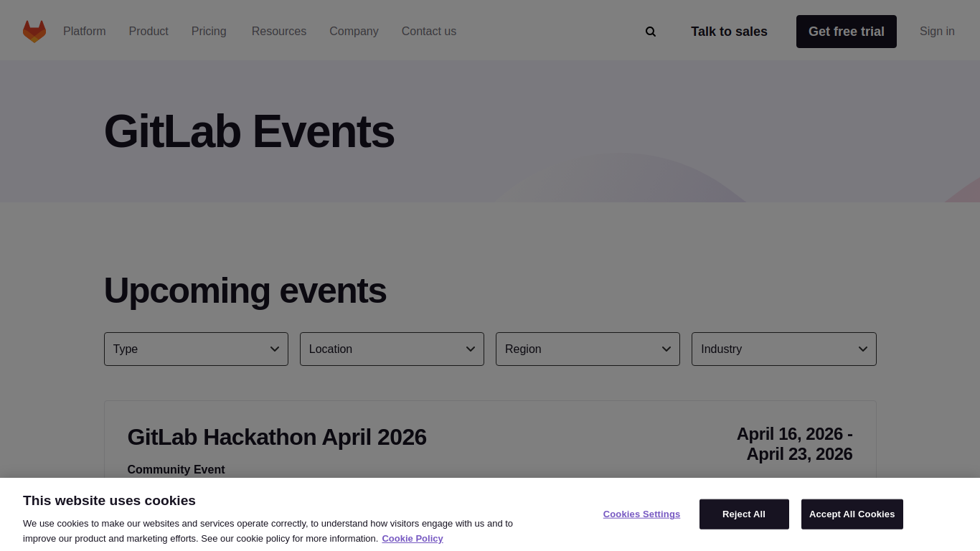
Task: Open the Product menu
Action: click(x=149, y=32)
